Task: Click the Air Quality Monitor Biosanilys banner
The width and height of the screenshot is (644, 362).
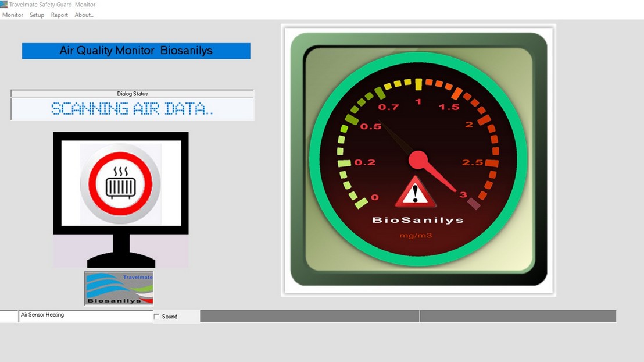Action: [x=136, y=51]
